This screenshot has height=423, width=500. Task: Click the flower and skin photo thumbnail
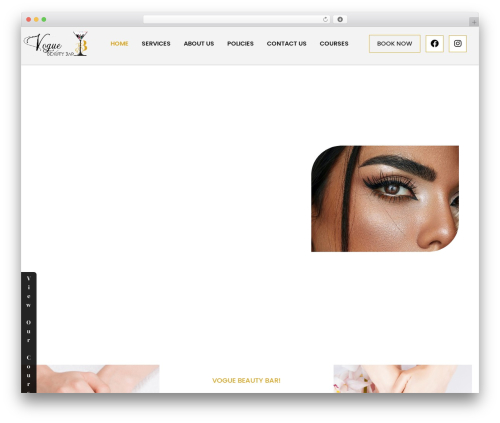pyautogui.click(x=403, y=379)
